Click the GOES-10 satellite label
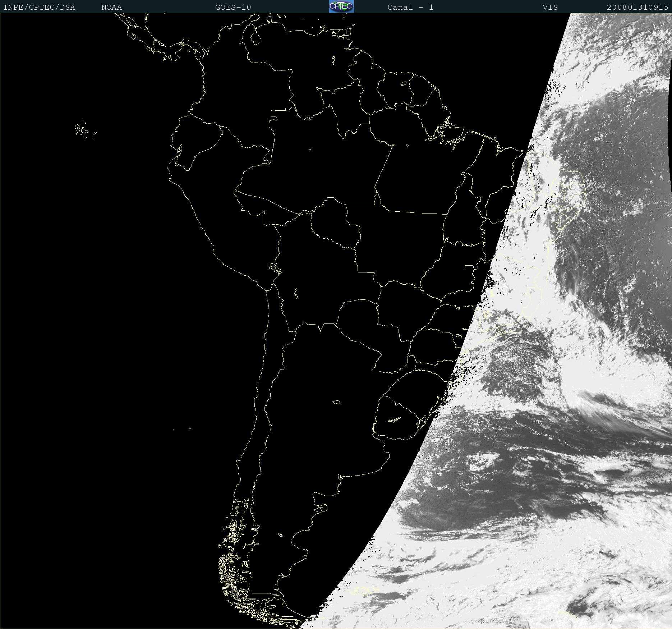Viewport: 672px width, 629px height. click(233, 7)
